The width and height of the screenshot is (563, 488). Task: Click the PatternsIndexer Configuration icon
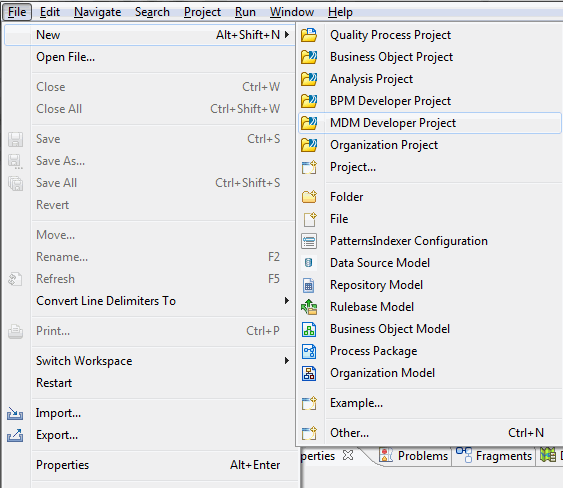coord(309,241)
